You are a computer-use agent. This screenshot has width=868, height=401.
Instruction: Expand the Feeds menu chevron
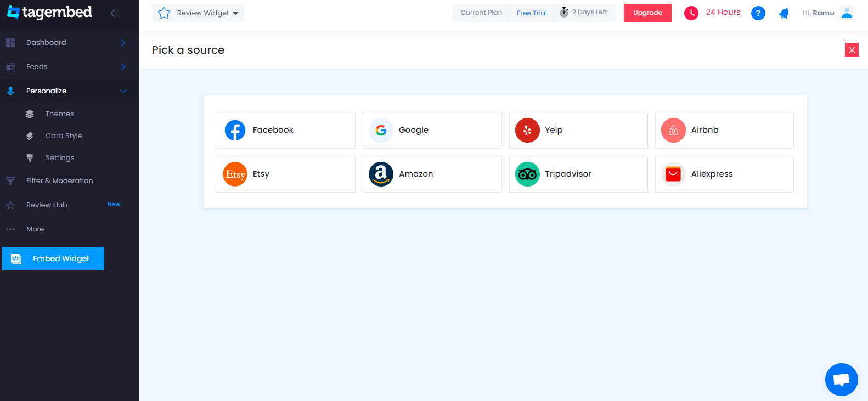[123, 67]
